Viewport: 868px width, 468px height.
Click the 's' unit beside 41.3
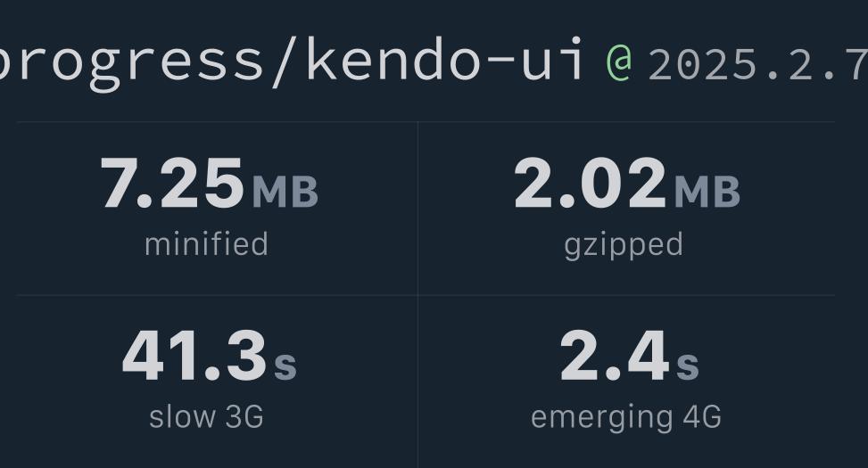coord(285,366)
